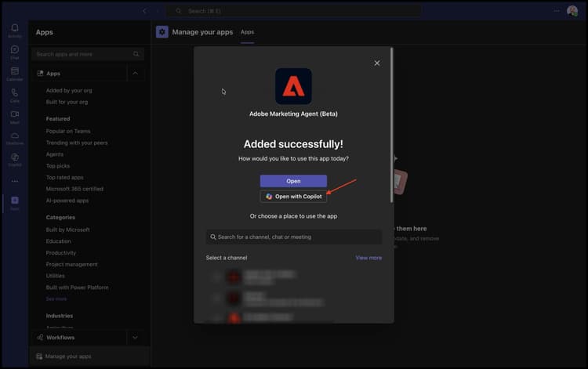Screen dimensions: 588x369
Task: Open the settings and more ellipsis top right
Action: coord(557,11)
